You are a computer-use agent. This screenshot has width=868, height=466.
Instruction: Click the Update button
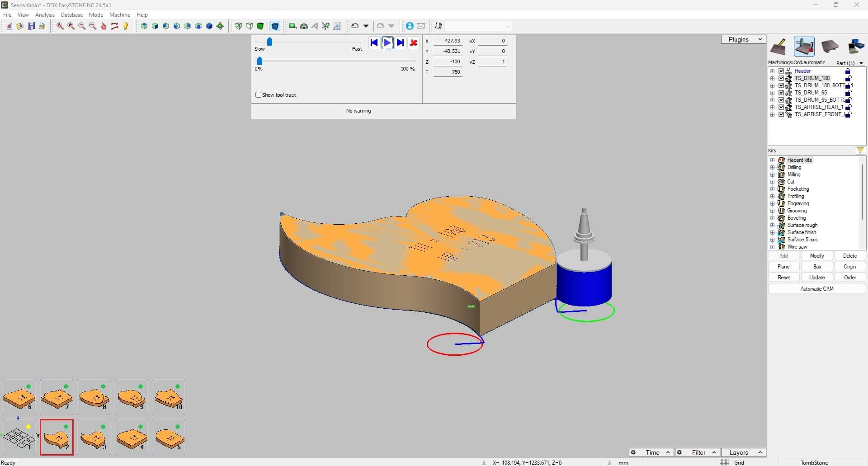pos(817,278)
